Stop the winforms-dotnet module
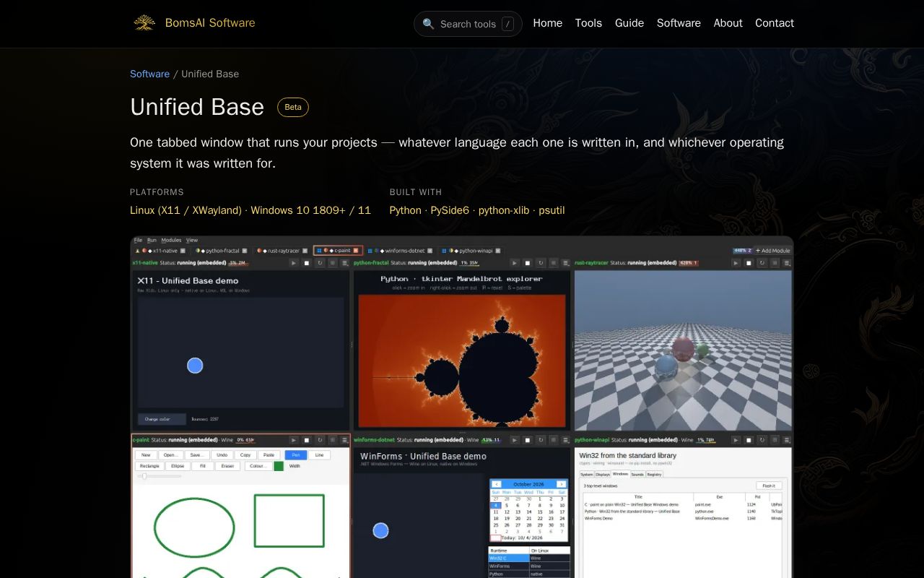The image size is (924, 578). (528, 439)
